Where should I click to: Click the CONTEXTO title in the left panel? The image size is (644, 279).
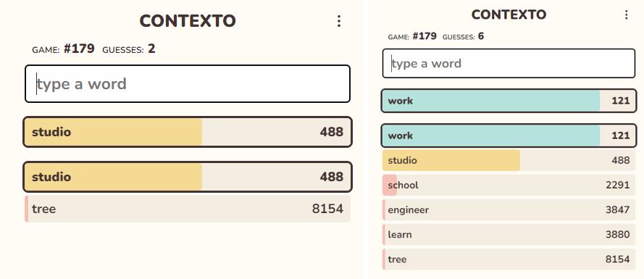point(188,21)
